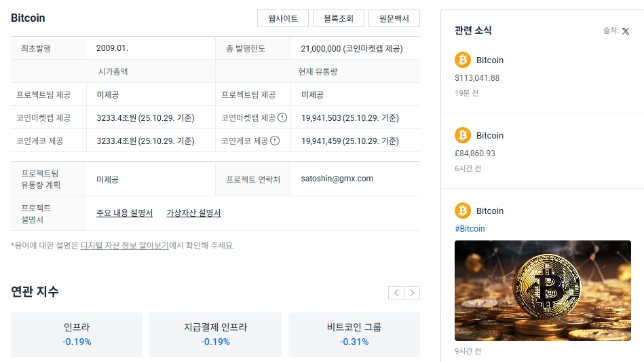Click the 관련 소식 section title
Image resolution: width=644 pixels, height=362 pixels.
click(473, 31)
